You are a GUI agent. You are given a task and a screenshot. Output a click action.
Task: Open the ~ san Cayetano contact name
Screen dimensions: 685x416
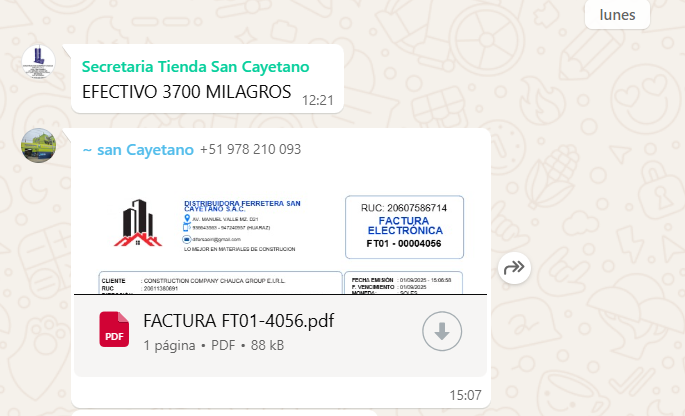click(x=138, y=150)
